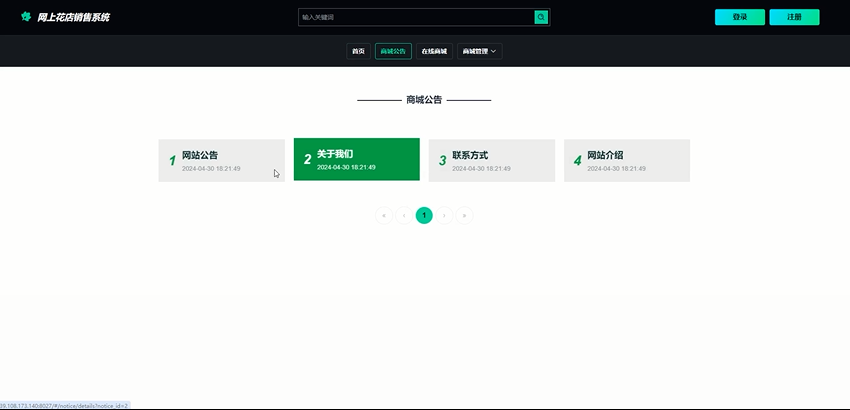The height and width of the screenshot is (410, 850).
Task: Click the 网上花店销售系统 site title
Action: pos(73,17)
